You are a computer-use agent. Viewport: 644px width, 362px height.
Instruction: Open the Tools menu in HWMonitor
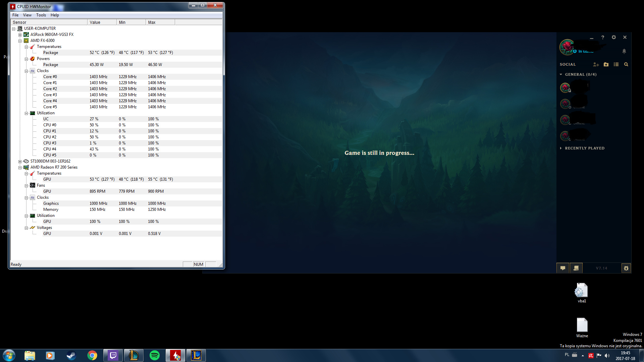[x=41, y=15]
